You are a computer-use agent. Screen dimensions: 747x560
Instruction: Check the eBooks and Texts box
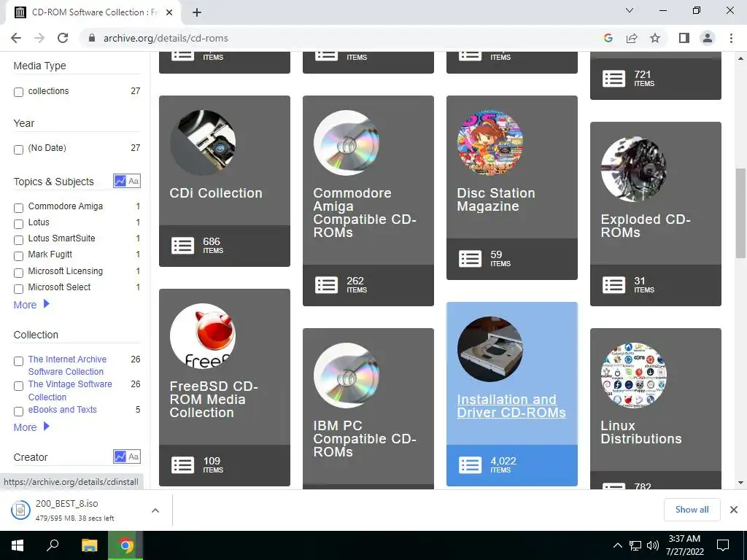(18, 411)
